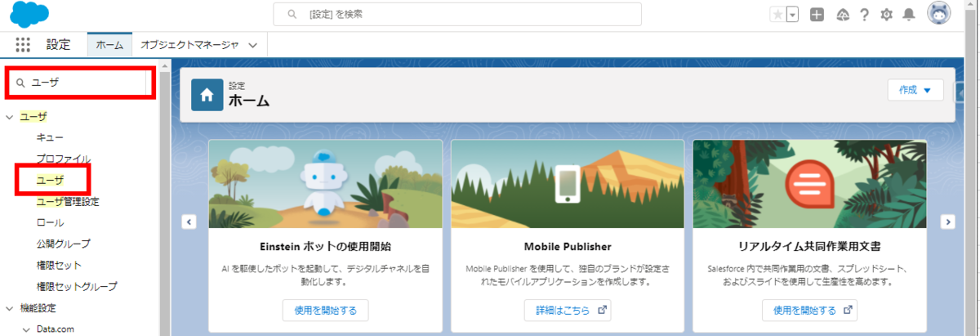Open ロール in the setup tree
This screenshot has height=336, width=980.
click(50, 222)
